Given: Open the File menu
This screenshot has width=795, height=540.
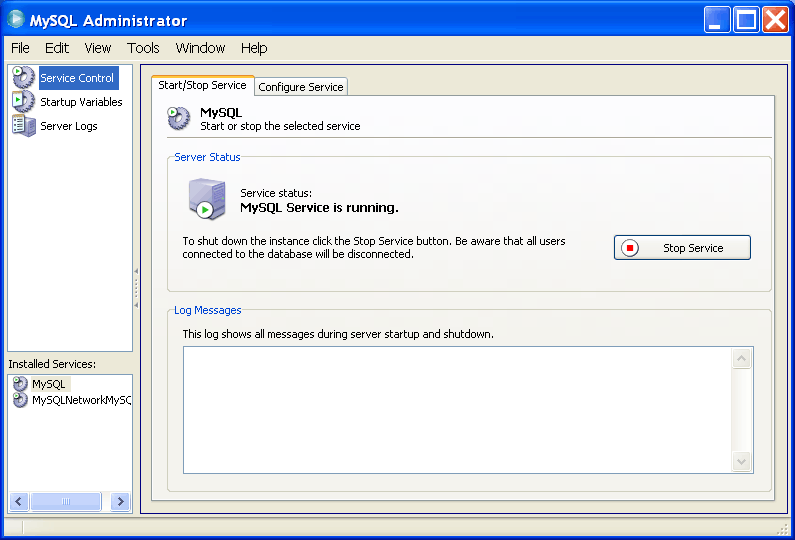Looking at the screenshot, I should click(20, 48).
